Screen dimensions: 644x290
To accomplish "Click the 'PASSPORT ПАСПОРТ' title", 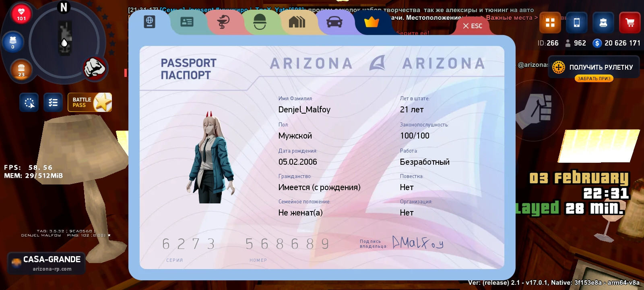I will 188,69.
